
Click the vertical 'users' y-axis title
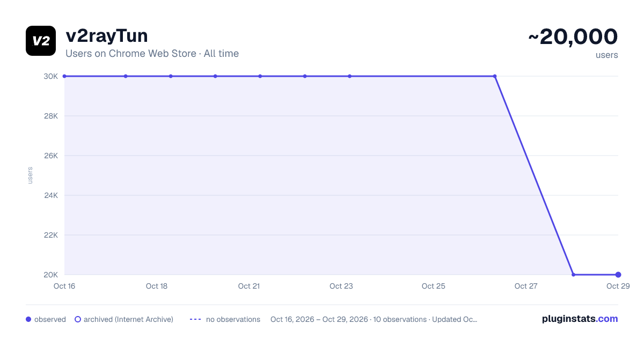(30, 175)
